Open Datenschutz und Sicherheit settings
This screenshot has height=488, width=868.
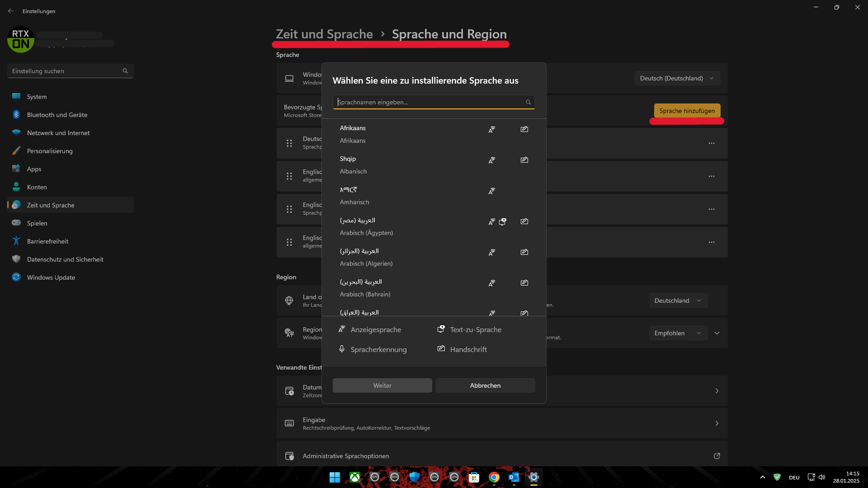coord(71,259)
